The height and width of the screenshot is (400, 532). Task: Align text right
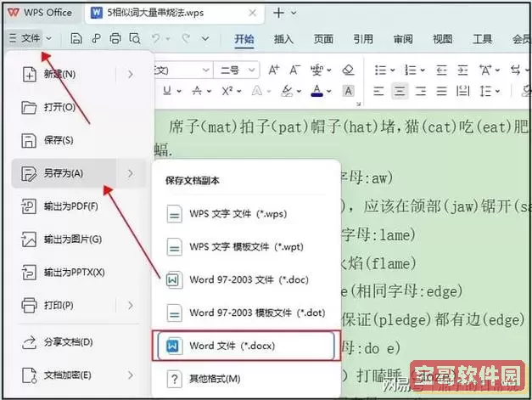tap(421, 91)
